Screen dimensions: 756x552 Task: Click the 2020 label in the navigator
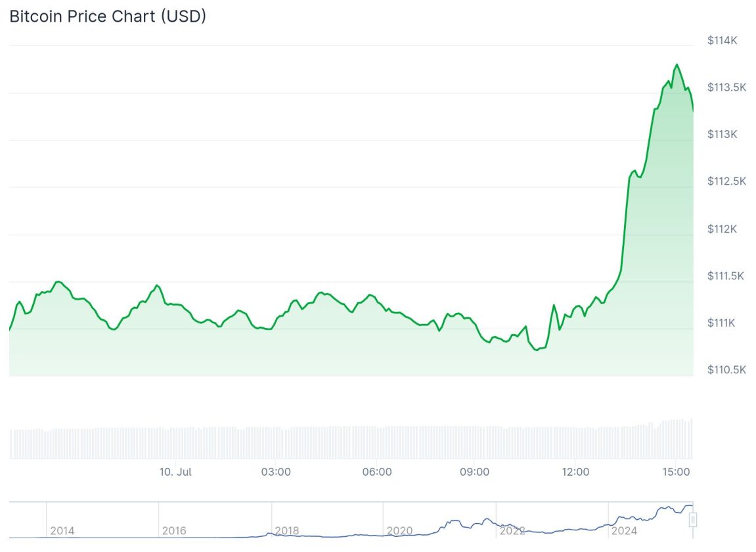click(x=400, y=531)
